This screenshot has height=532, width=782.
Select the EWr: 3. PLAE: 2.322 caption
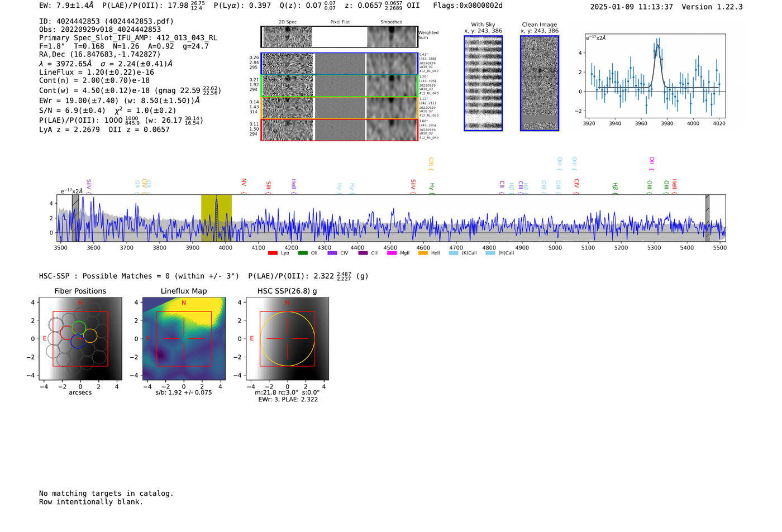pyautogui.click(x=288, y=400)
